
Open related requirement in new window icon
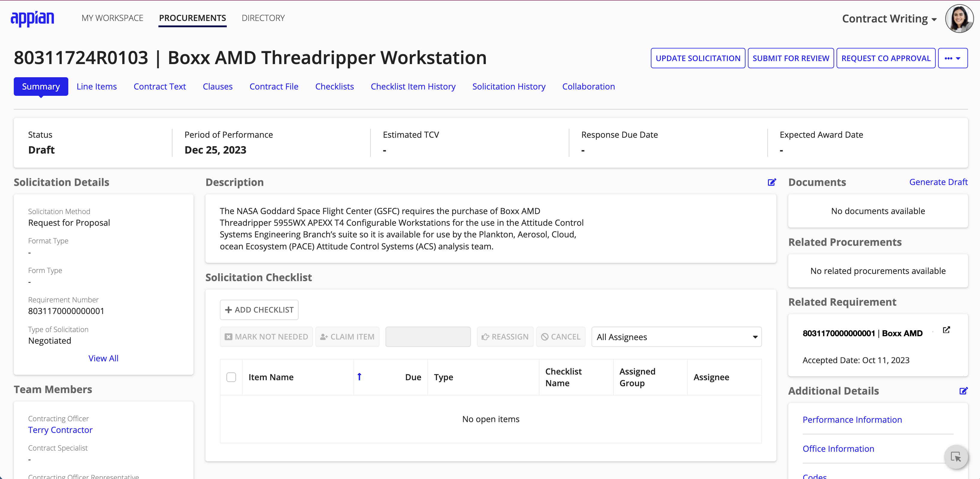946,330
